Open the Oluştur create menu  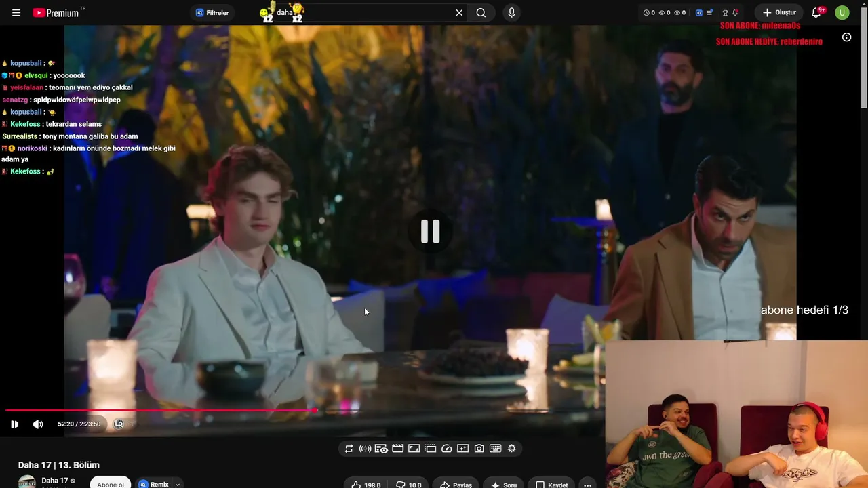click(x=778, y=13)
